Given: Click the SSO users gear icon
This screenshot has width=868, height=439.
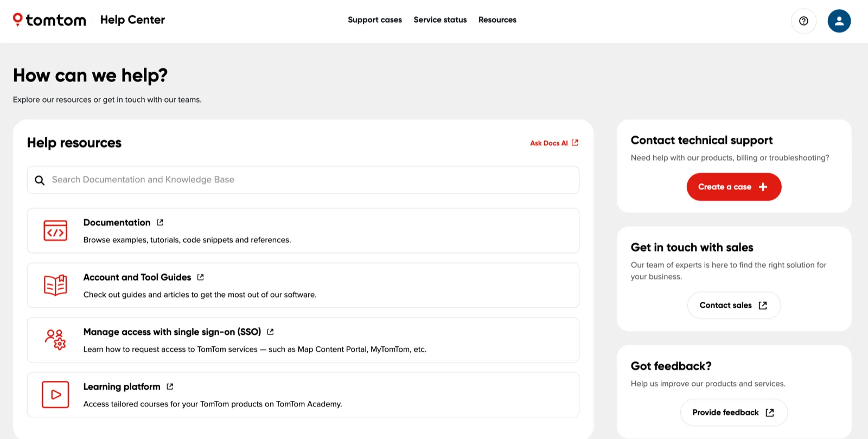Looking at the screenshot, I should coord(55,340).
